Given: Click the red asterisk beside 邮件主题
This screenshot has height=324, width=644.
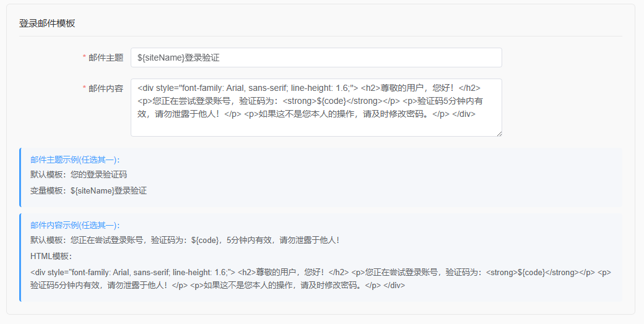Looking at the screenshot, I should (x=85, y=58).
